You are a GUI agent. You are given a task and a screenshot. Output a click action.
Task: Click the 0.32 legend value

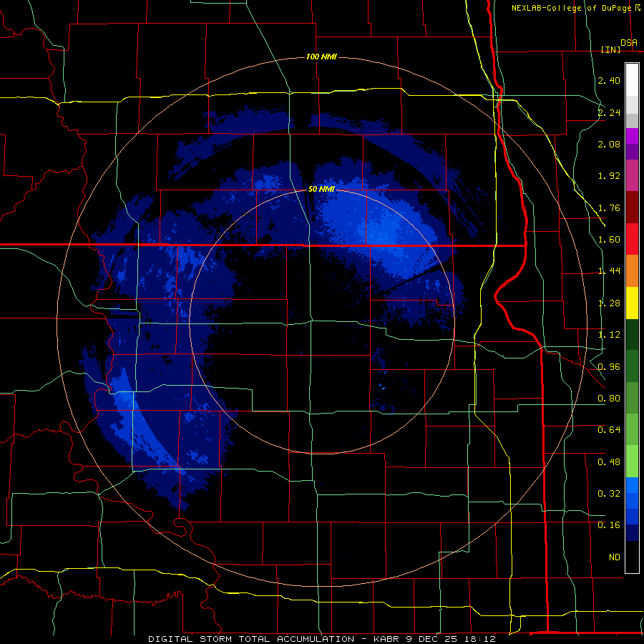click(609, 494)
